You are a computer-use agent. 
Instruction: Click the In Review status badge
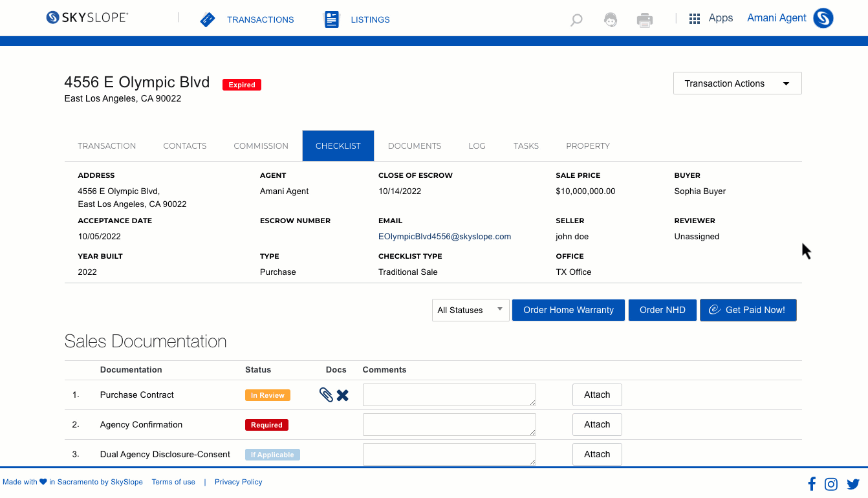[268, 395]
